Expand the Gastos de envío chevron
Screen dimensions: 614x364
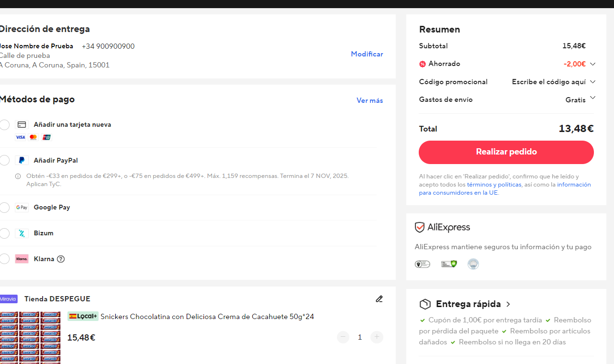[592, 98]
